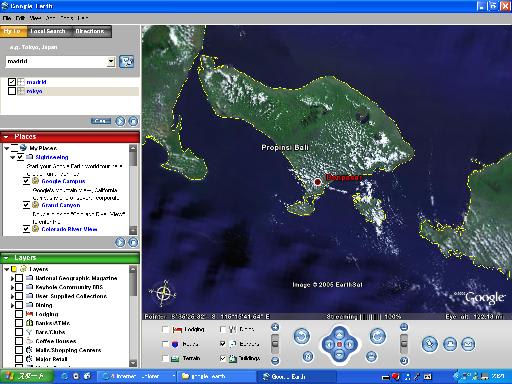Click the email view button
This screenshot has width=512, height=384.
[x=468, y=344]
